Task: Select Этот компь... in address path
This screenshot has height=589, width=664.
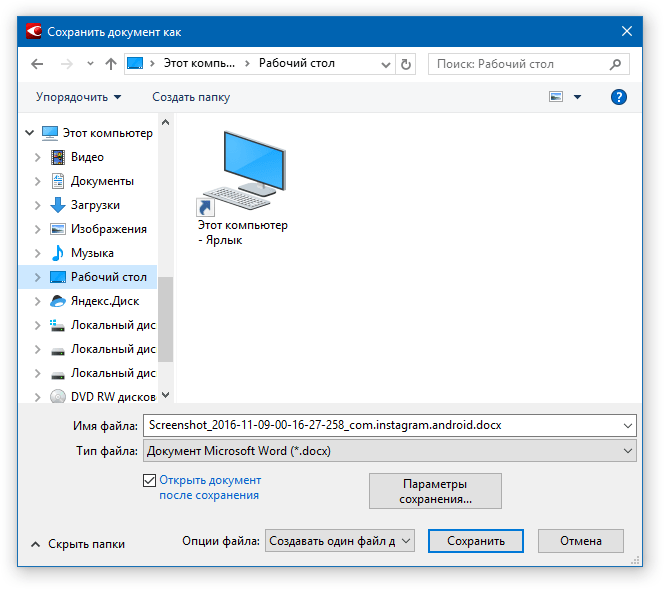Action: (x=199, y=64)
